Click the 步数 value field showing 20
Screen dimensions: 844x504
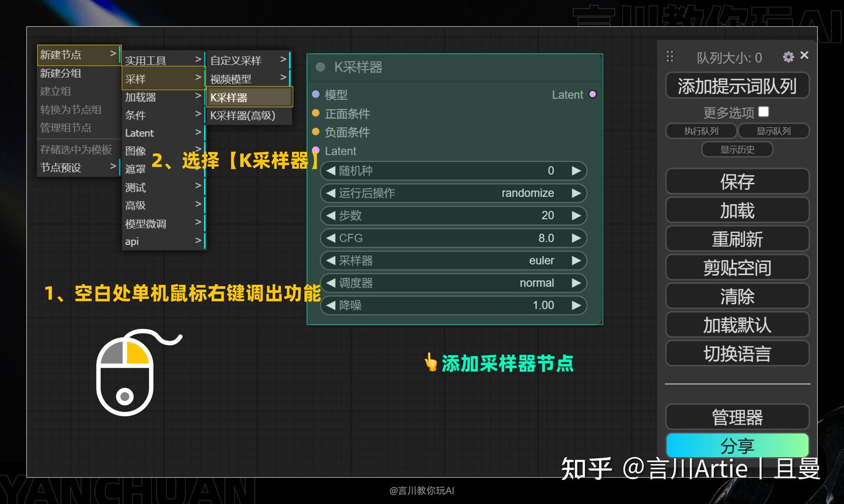click(x=454, y=215)
